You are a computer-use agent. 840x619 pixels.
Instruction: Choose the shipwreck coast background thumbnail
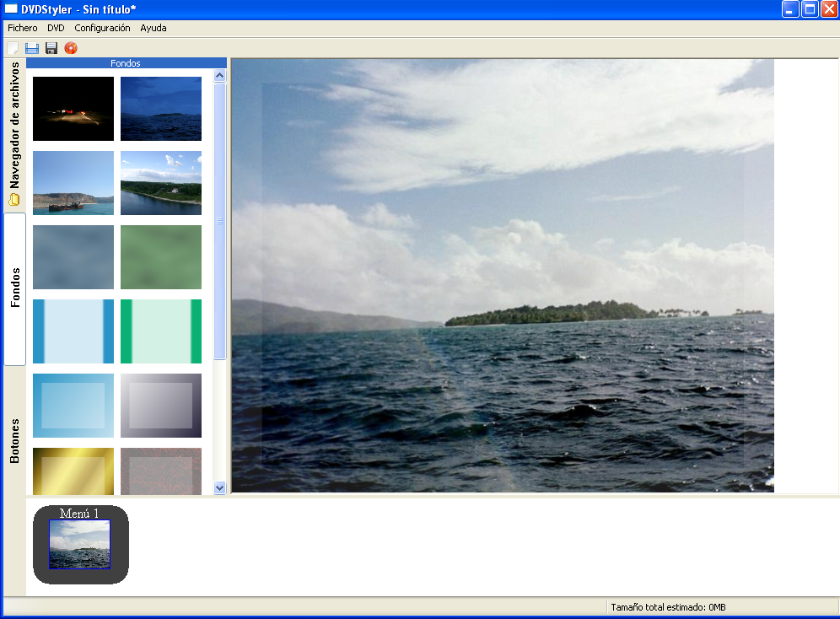(73, 183)
